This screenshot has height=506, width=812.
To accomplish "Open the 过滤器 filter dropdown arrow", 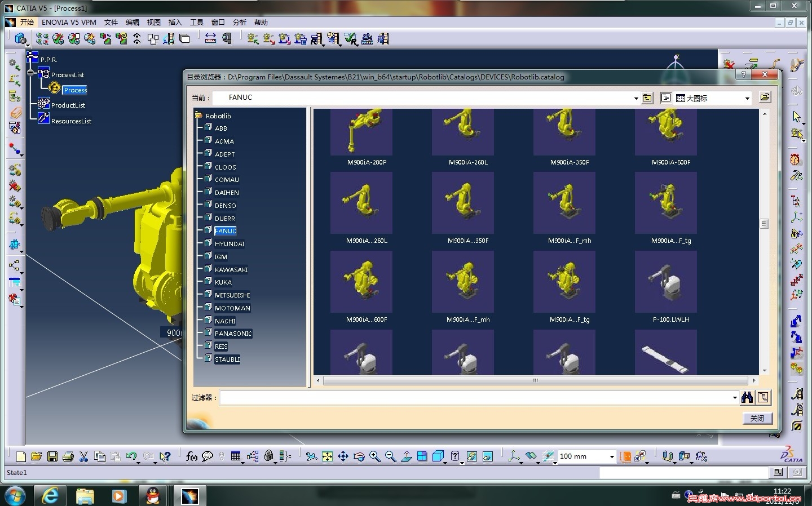I will tap(734, 398).
